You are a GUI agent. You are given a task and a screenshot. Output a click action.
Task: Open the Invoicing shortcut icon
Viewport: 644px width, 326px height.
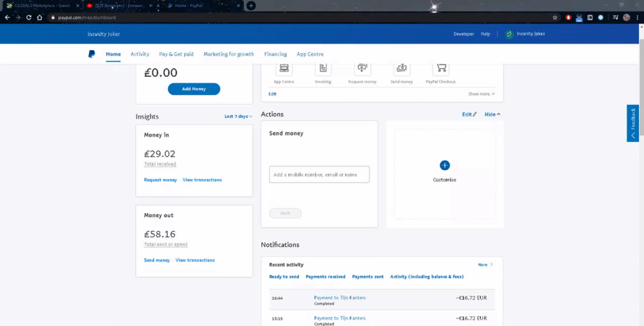pyautogui.click(x=323, y=69)
